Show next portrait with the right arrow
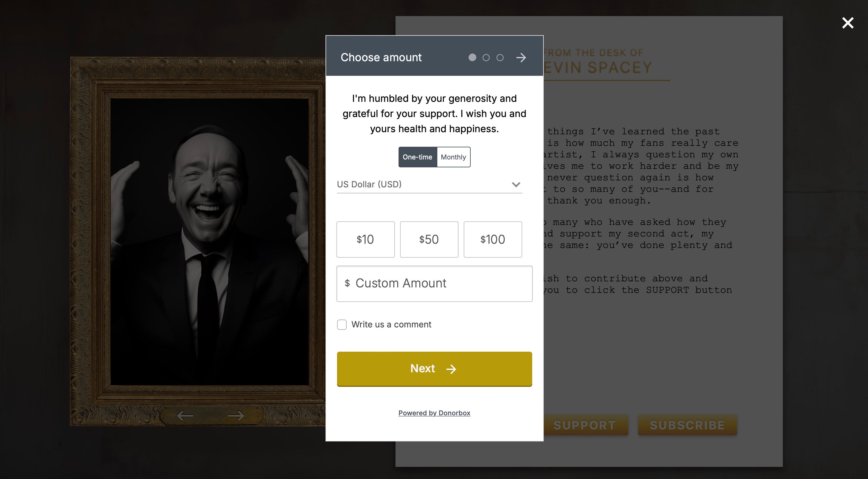Viewport: 868px width, 479px height. pos(236,416)
